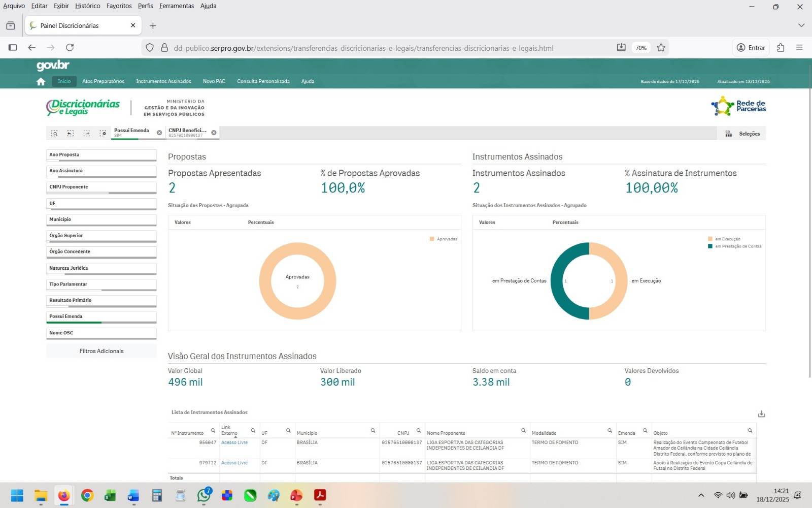Viewport: 812px width, 508px height.
Task: Search in the Município column
Action: [x=373, y=431]
